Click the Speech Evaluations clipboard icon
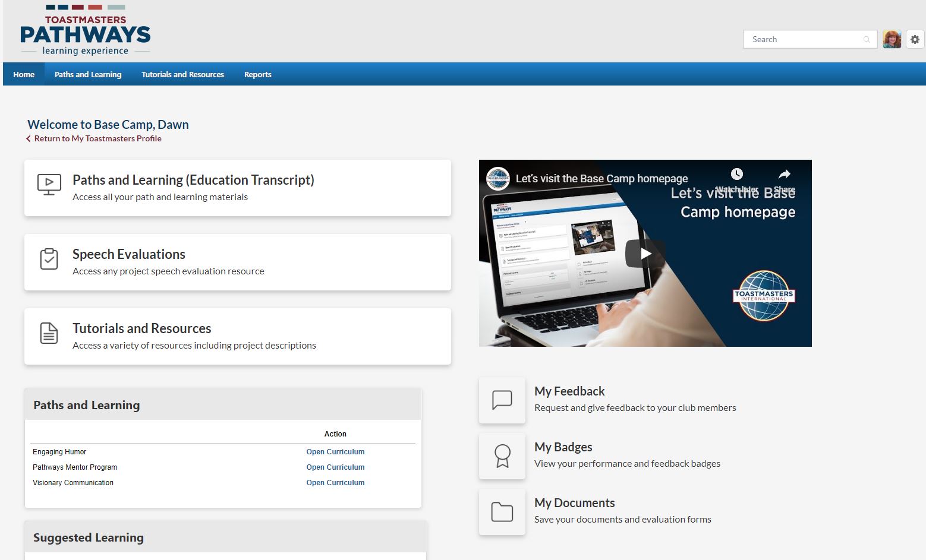 pyautogui.click(x=49, y=259)
